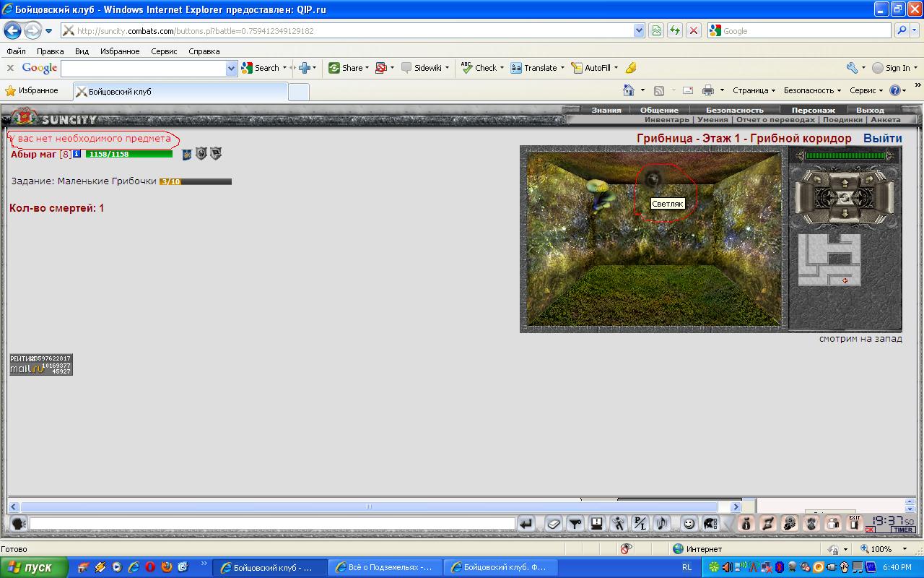Expand the address bar history dropdown
Viewport: 924px width, 578px height.
(639, 31)
